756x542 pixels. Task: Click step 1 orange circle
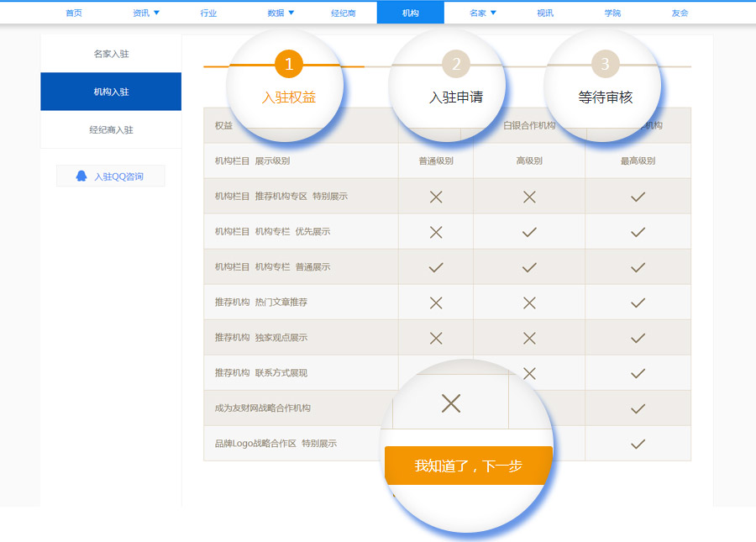(288, 64)
